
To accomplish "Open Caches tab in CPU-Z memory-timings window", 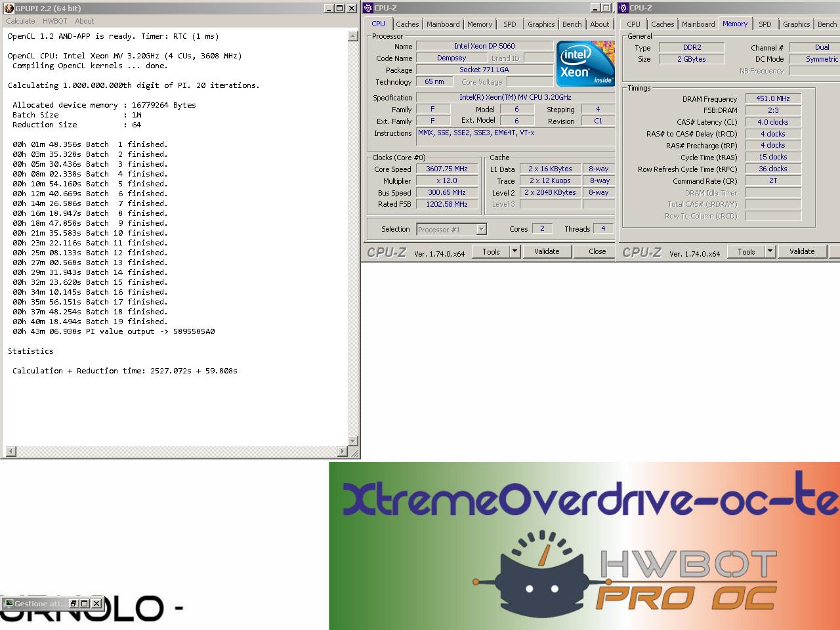I will click(x=663, y=24).
